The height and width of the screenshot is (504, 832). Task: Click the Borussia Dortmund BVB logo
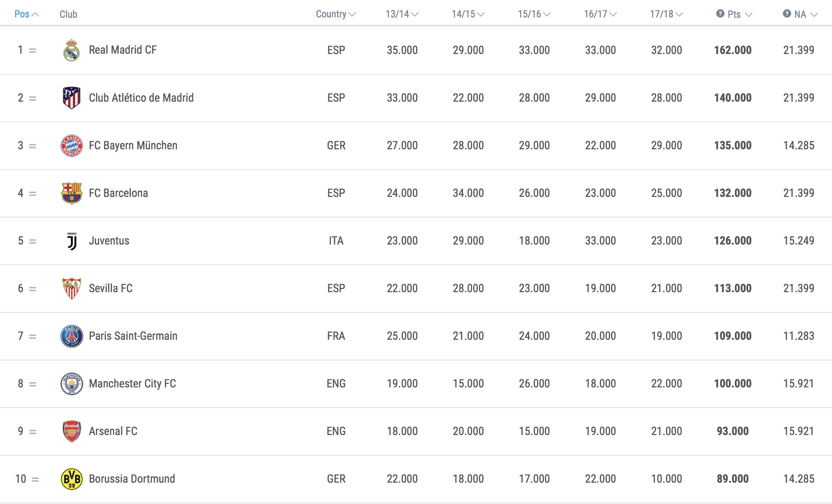point(71,479)
